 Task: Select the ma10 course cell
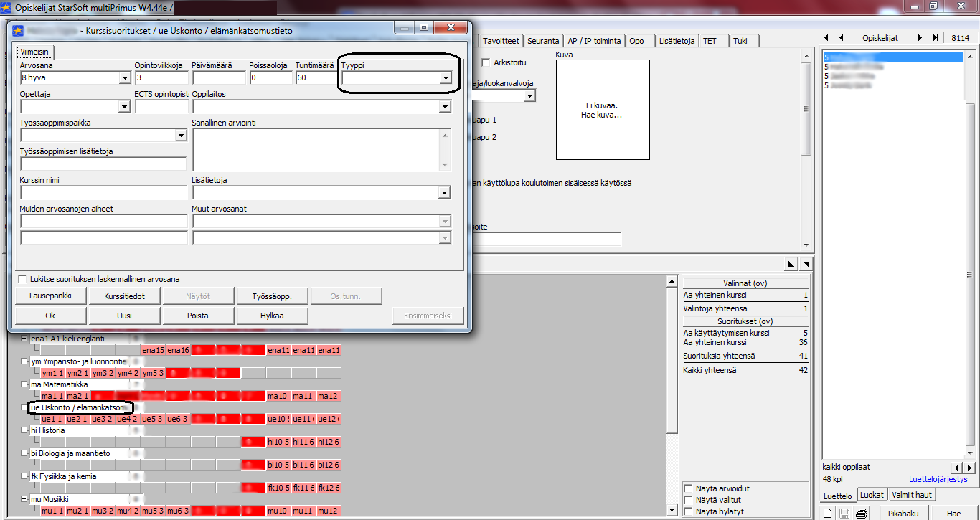pos(278,396)
